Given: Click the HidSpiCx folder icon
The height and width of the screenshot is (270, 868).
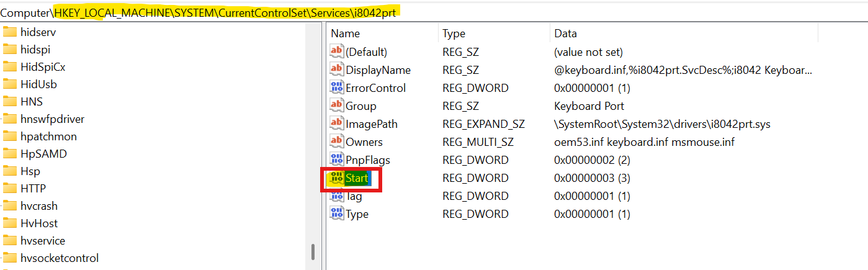Looking at the screenshot, I should 9,67.
